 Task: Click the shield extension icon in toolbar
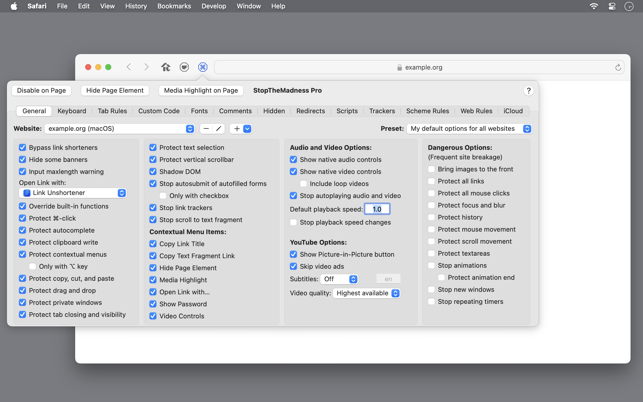pos(184,67)
